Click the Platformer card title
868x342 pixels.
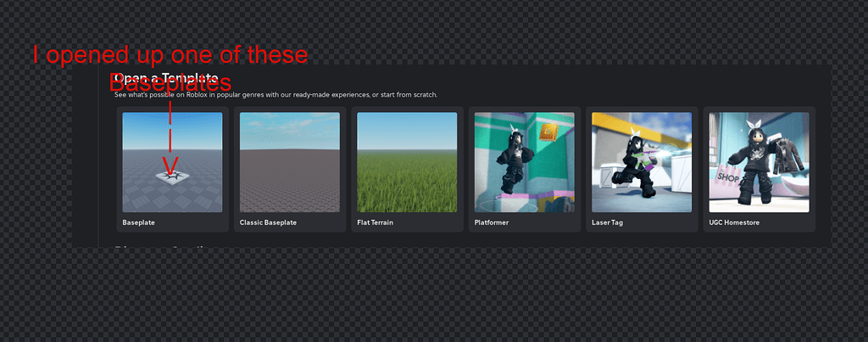pyautogui.click(x=491, y=222)
